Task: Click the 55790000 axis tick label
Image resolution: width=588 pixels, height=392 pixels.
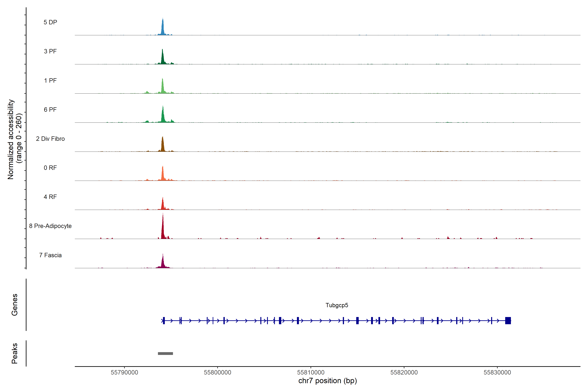Action: pos(124,372)
